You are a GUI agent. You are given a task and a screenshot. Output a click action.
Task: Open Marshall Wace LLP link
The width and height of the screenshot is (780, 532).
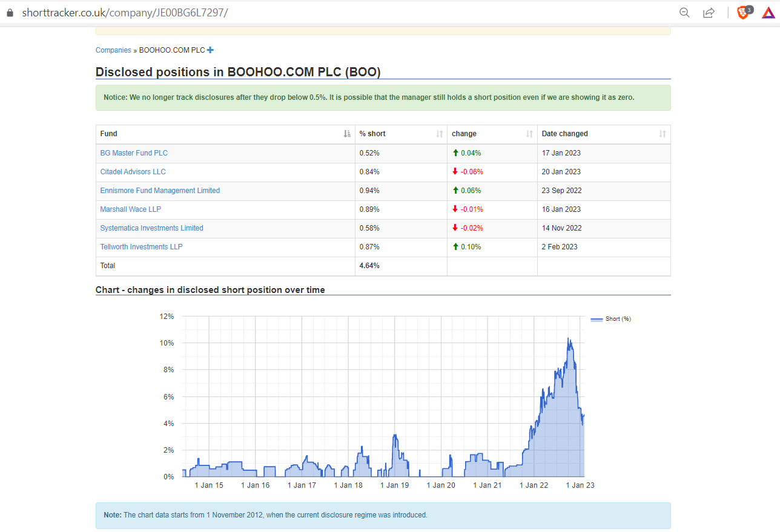point(131,209)
